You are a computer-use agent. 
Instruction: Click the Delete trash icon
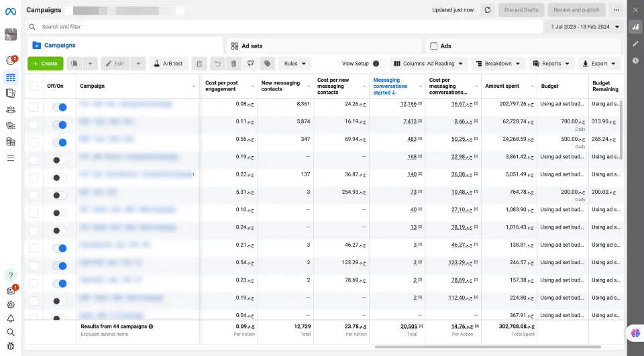click(233, 64)
